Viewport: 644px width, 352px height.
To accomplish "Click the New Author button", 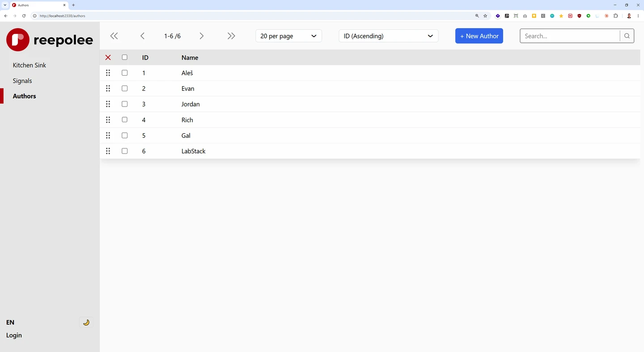I will (479, 36).
